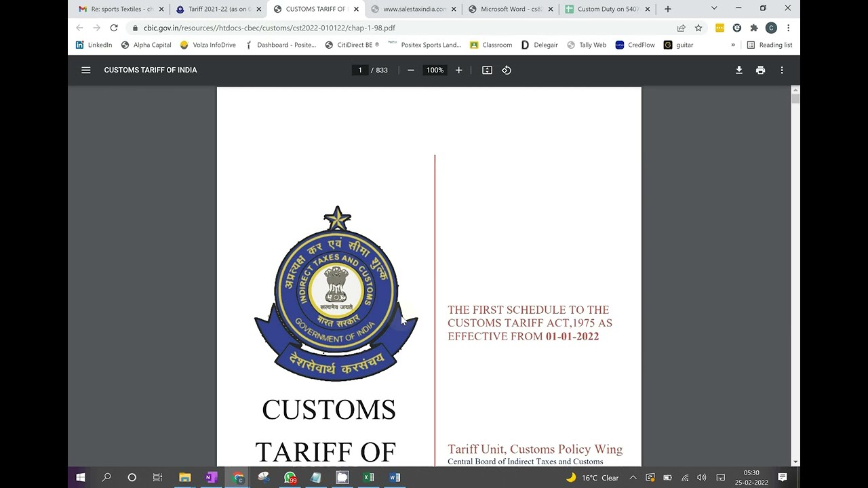Open the tab search dropdown arrow

click(x=714, y=8)
